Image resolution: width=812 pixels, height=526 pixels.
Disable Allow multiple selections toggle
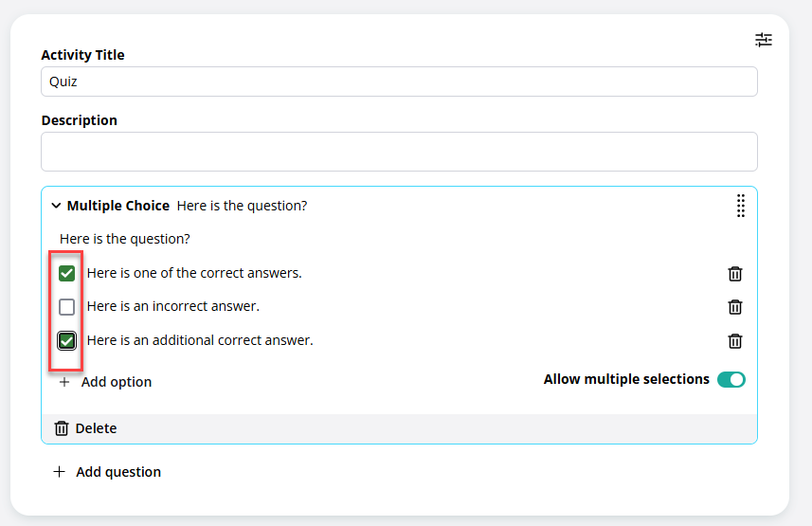coord(731,379)
